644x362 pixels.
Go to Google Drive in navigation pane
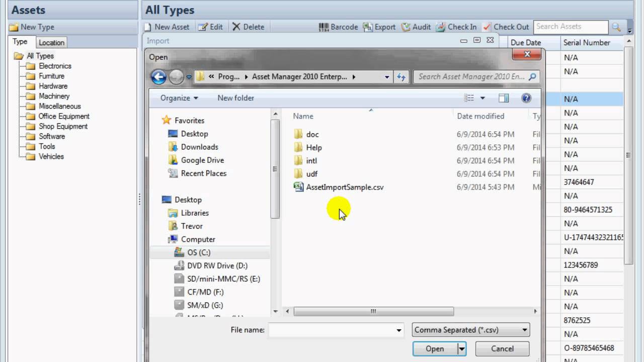(x=202, y=160)
